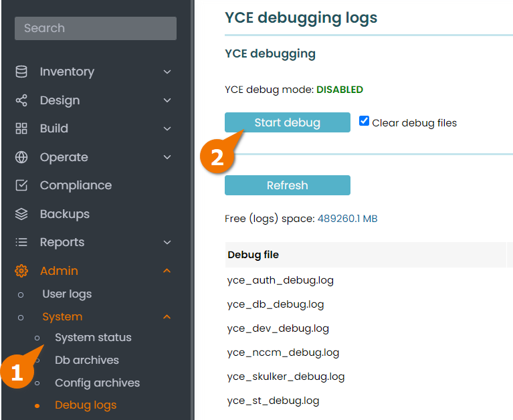Click the Admin gear icon

[21, 271]
